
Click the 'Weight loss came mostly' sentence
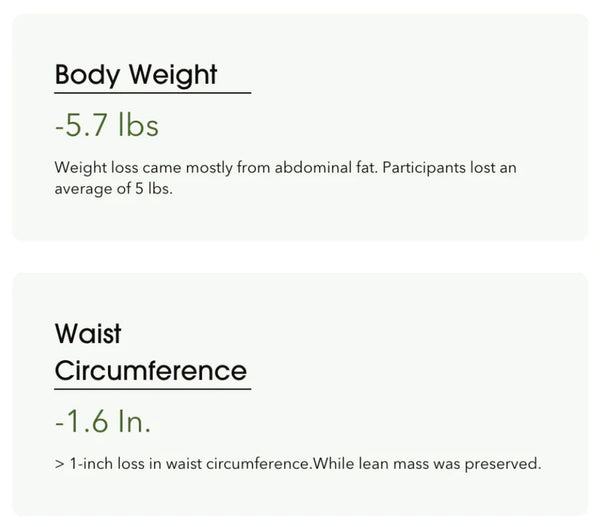pos(216,168)
